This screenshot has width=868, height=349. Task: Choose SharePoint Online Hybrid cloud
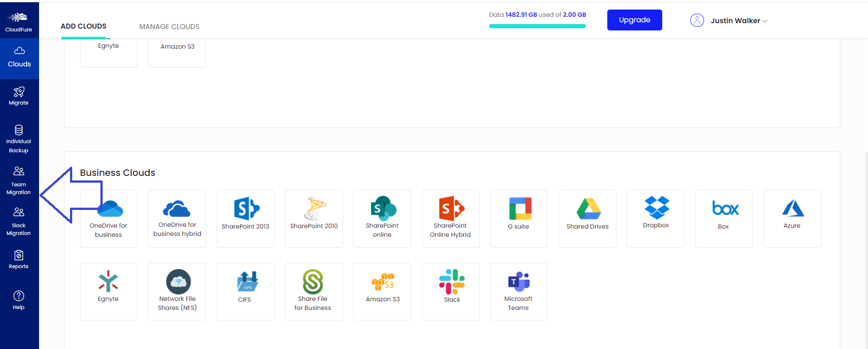451,219
